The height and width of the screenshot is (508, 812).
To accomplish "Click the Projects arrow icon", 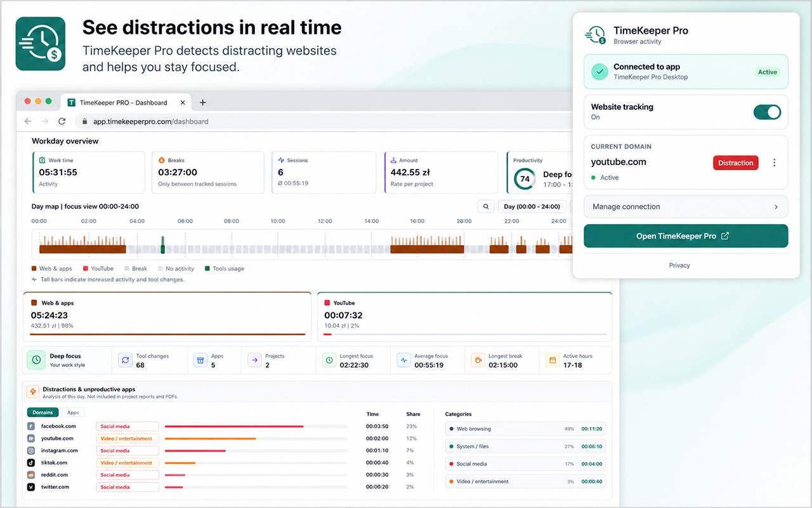I will click(254, 360).
